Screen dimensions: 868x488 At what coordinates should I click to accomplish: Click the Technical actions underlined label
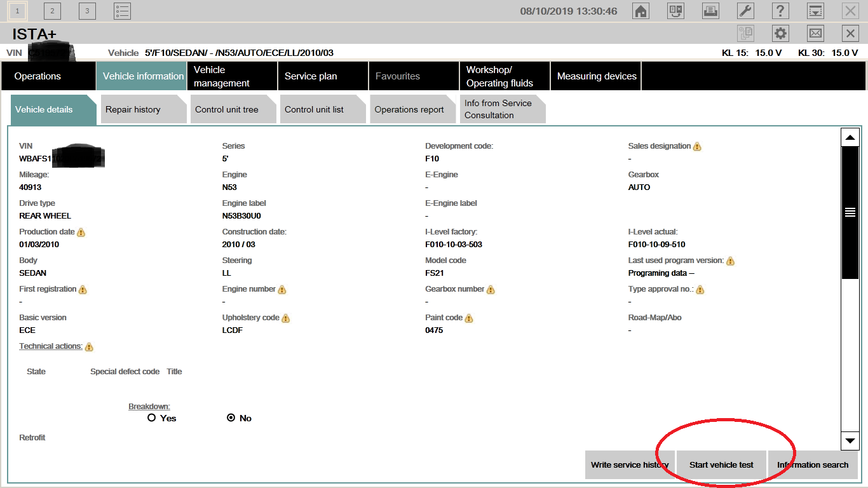click(x=51, y=346)
